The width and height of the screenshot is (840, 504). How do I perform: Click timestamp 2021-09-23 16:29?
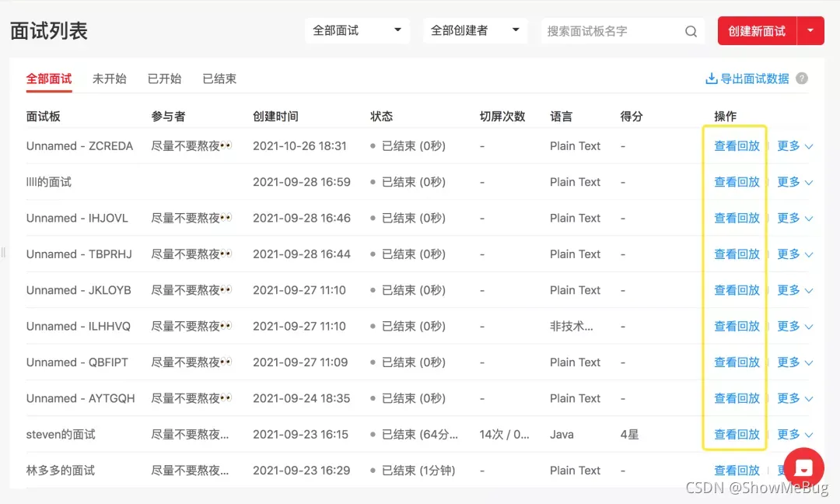coord(301,471)
